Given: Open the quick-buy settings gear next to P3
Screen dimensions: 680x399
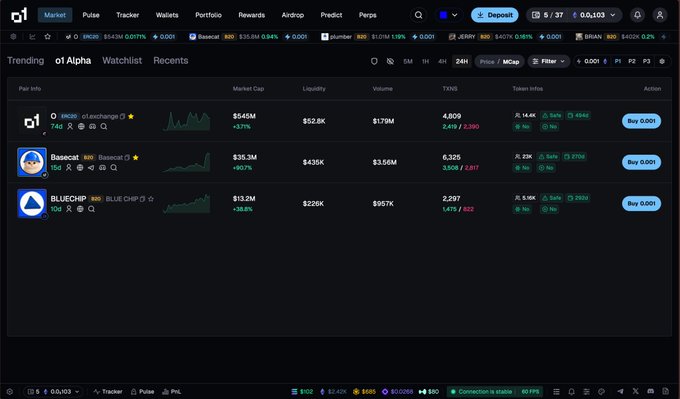Looking at the screenshot, I should [x=662, y=61].
